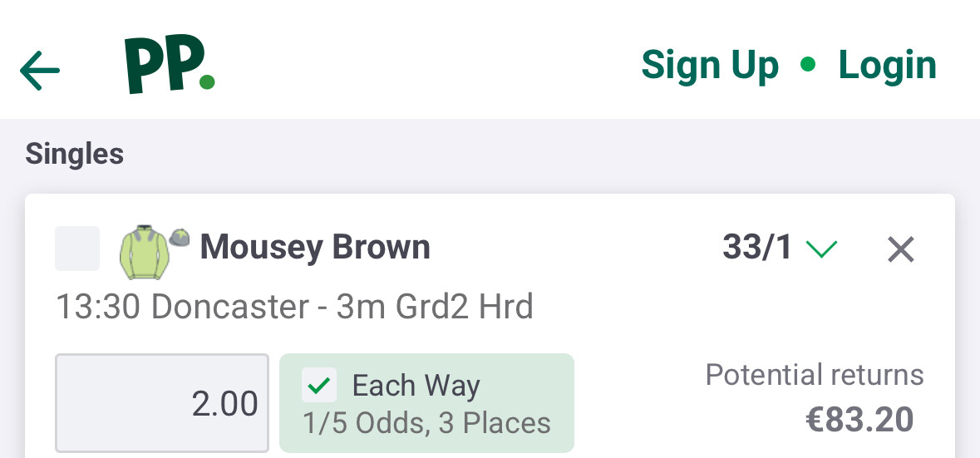Click the grey jockey cap icon

[x=180, y=237]
